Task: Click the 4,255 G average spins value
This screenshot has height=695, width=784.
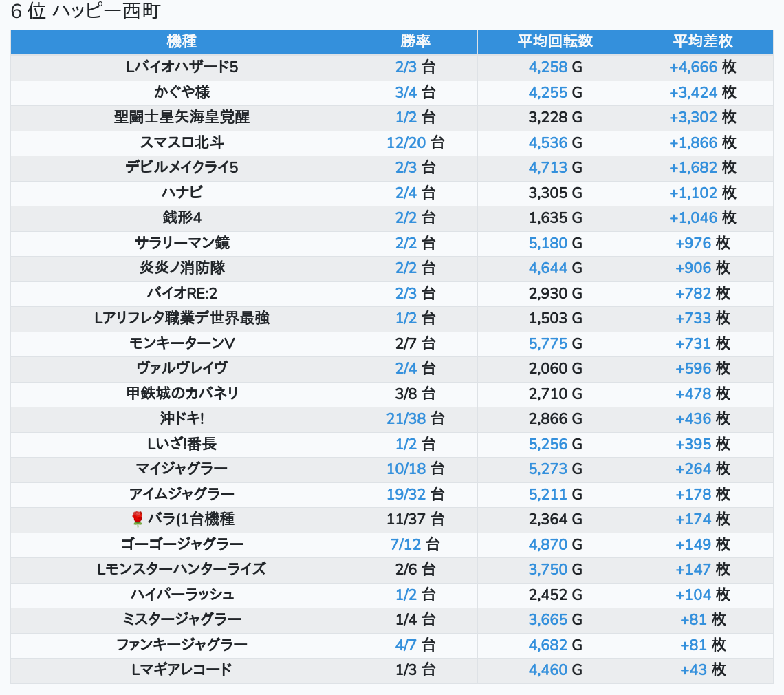Action: coord(555,92)
